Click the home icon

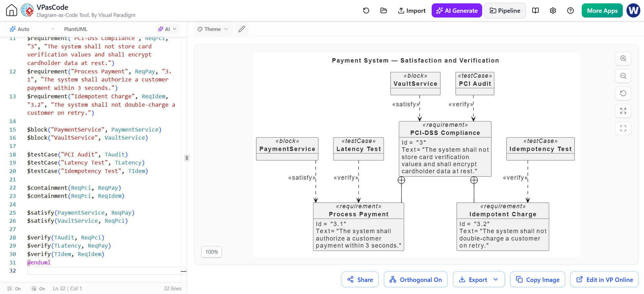(11, 10)
